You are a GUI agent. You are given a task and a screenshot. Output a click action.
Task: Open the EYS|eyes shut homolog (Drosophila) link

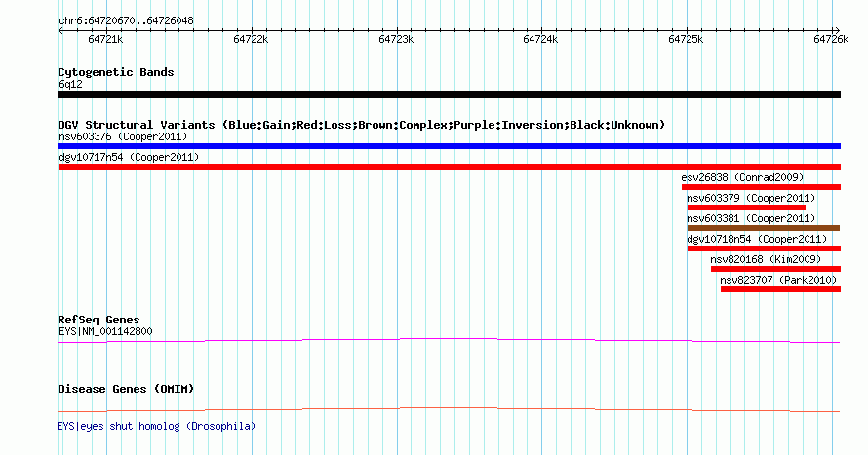(156, 426)
